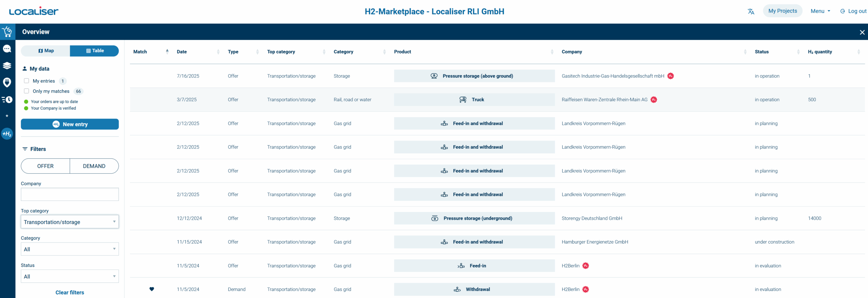Click the New entry button

click(70, 124)
